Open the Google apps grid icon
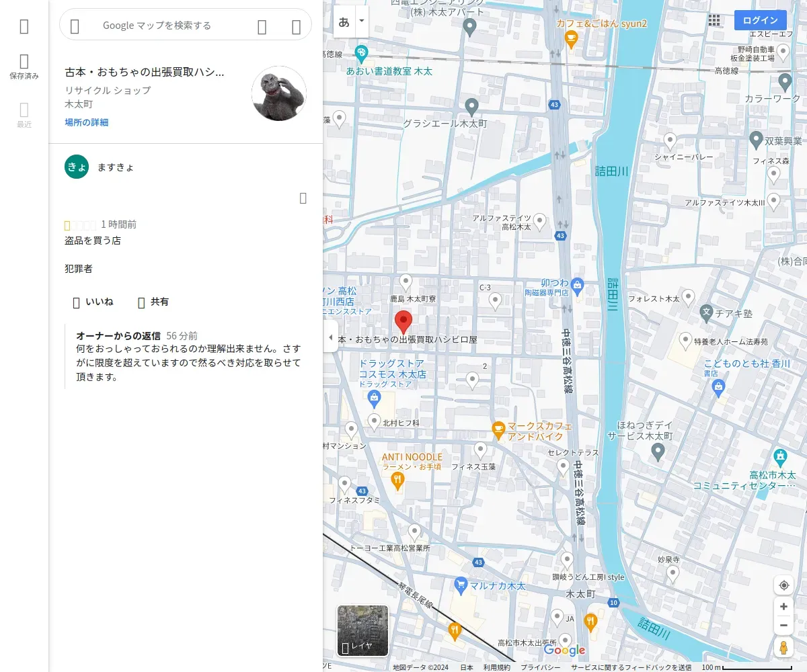The image size is (807, 672). (x=714, y=20)
